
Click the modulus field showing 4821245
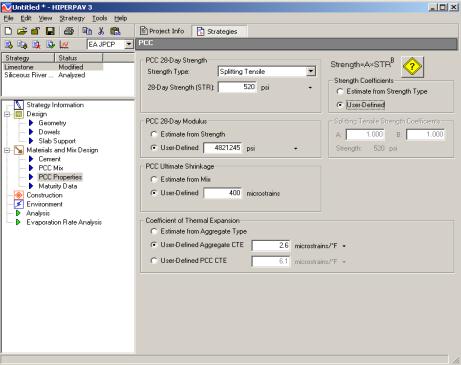coord(223,148)
